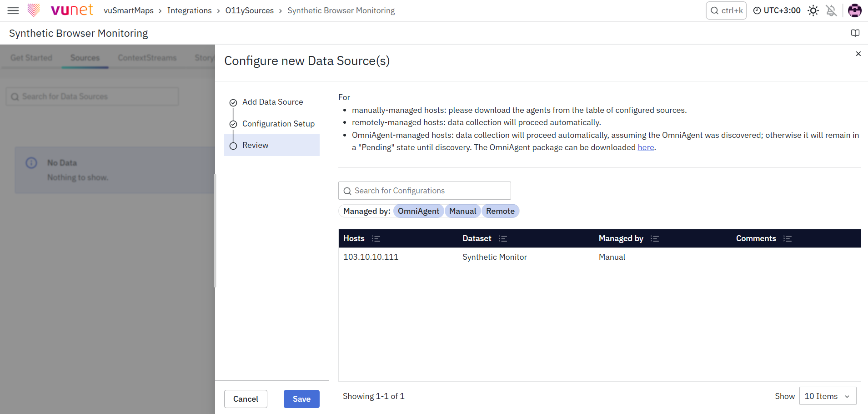
Task: Save the data source configuration
Action: (301, 399)
